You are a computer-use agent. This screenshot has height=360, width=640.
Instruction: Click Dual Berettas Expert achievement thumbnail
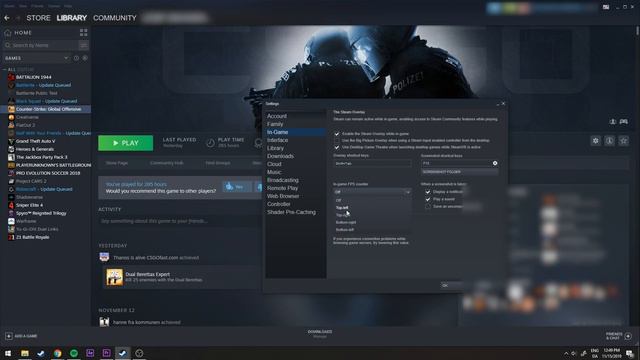pos(114,277)
